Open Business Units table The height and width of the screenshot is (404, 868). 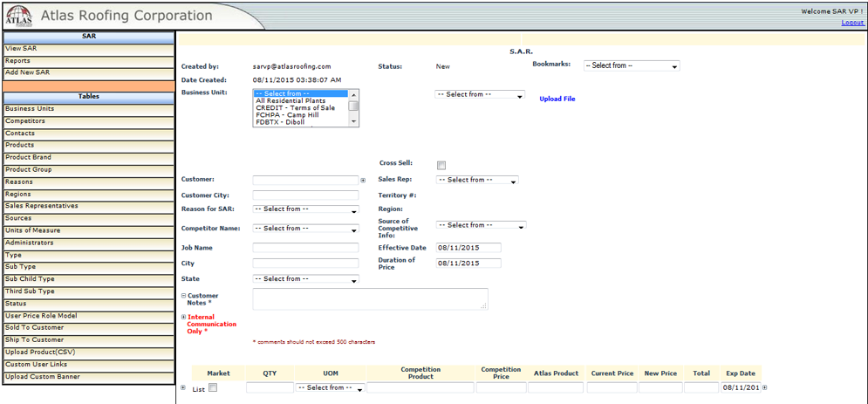[89, 110]
